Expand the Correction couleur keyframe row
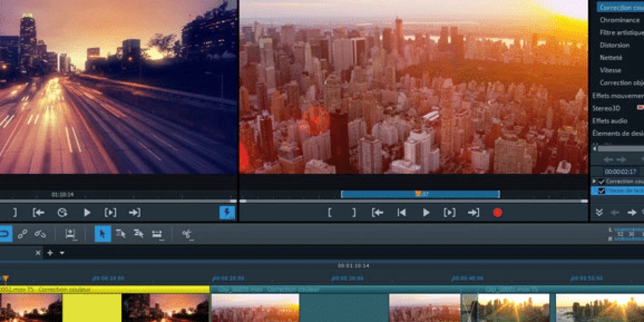 594,182
